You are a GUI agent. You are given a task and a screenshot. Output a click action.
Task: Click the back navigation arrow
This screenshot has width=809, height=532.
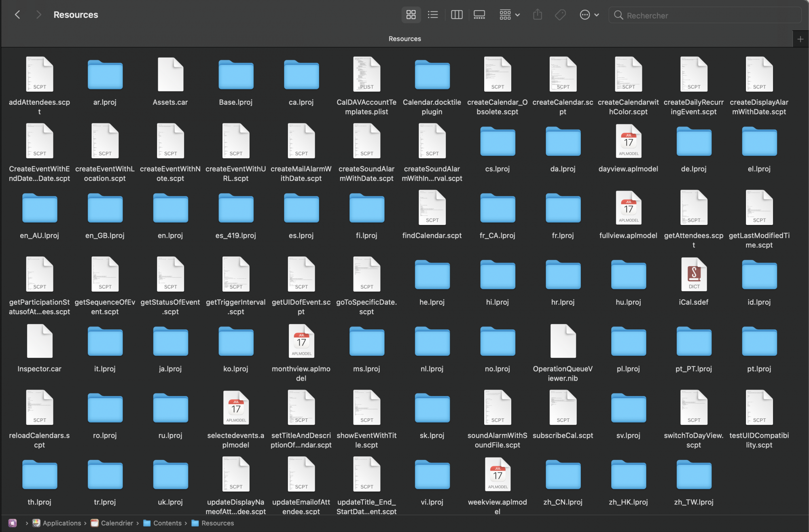tap(17, 15)
